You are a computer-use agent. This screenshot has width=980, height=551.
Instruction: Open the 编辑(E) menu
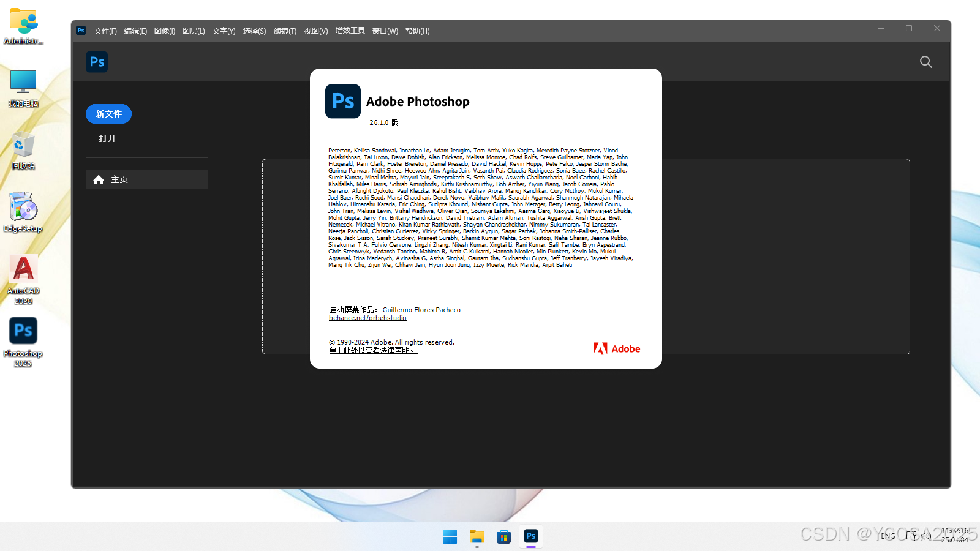[x=135, y=31]
